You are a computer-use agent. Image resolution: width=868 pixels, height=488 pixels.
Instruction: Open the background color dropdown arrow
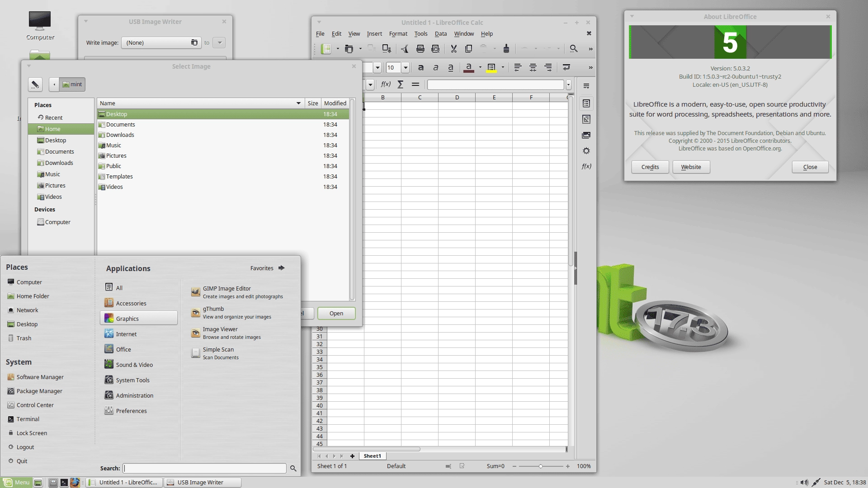coord(503,67)
